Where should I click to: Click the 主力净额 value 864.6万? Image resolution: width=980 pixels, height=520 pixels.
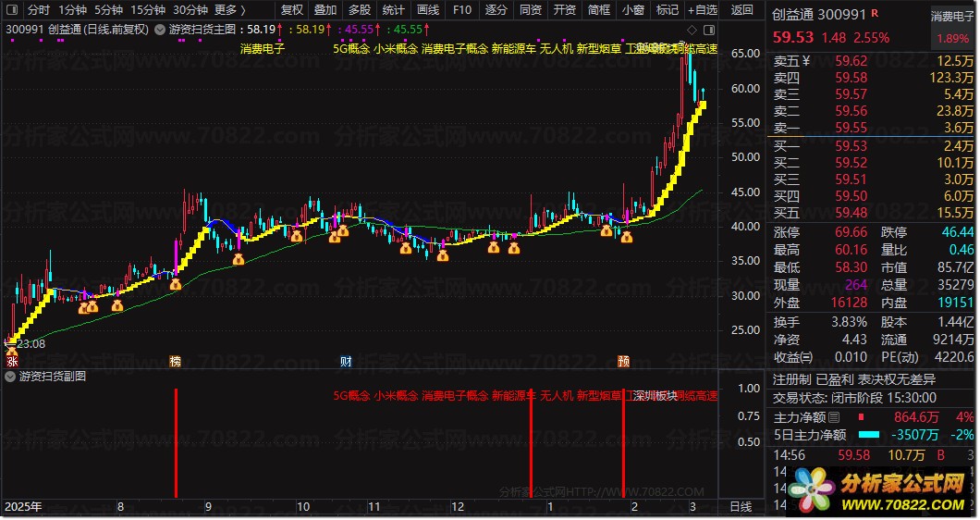point(916,416)
